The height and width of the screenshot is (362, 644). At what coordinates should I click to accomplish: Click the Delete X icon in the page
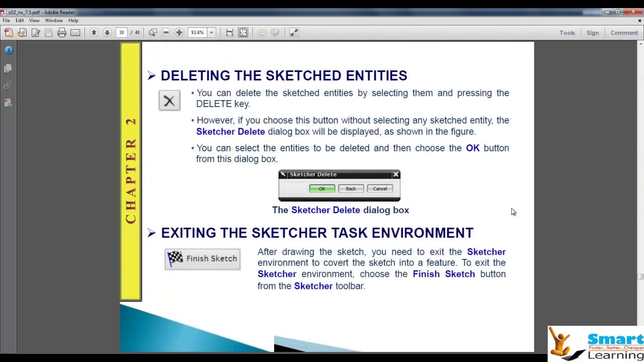[x=170, y=101]
